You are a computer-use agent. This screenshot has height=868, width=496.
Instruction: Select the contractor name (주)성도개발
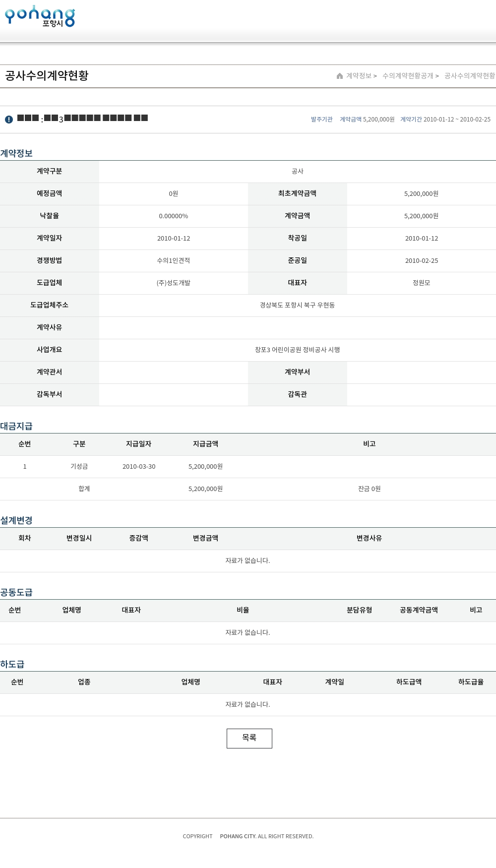(x=174, y=283)
